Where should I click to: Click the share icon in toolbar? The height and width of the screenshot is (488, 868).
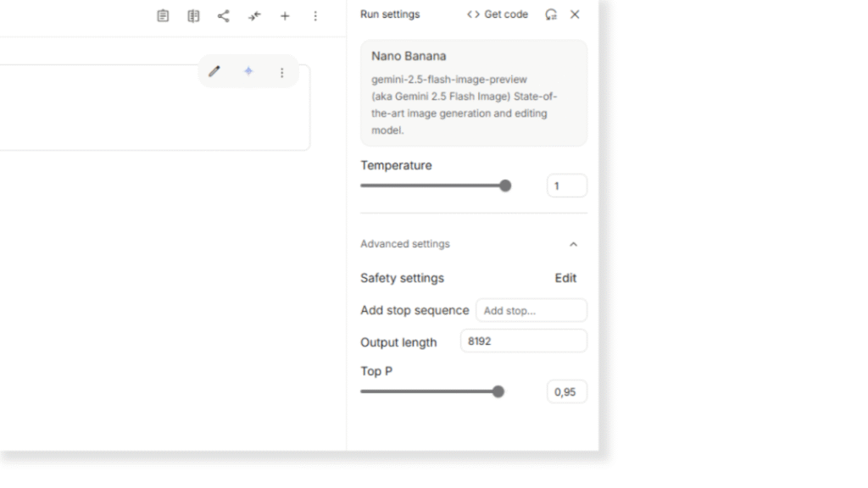point(224,16)
